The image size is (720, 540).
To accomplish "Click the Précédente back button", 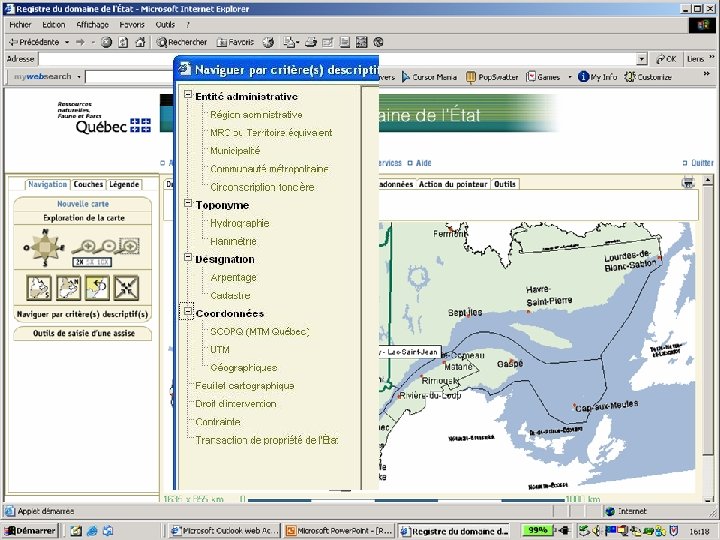I will click(x=34, y=42).
